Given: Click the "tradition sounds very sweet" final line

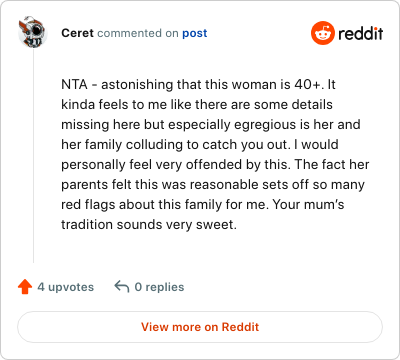Looking at the screenshot, I should [x=149, y=225].
